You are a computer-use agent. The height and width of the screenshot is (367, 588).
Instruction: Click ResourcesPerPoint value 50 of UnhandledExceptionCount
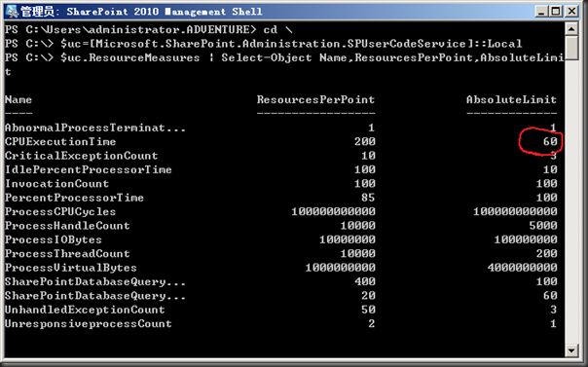click(x=368, y=310)
